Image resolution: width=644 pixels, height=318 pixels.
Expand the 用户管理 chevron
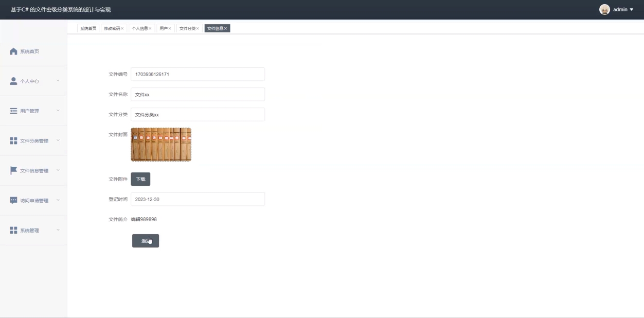58,111
